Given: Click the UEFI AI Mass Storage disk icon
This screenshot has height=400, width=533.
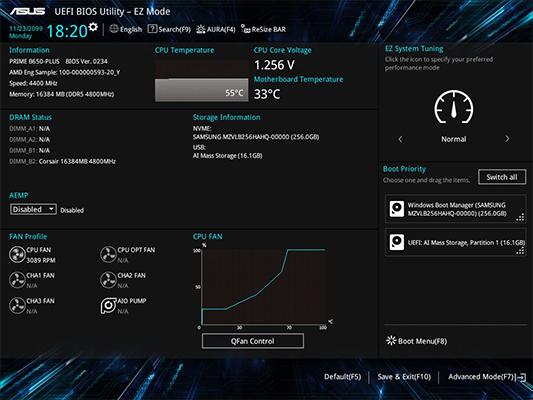Looking at the screenshot, I should pyautogui.click(x=397, y=242).
